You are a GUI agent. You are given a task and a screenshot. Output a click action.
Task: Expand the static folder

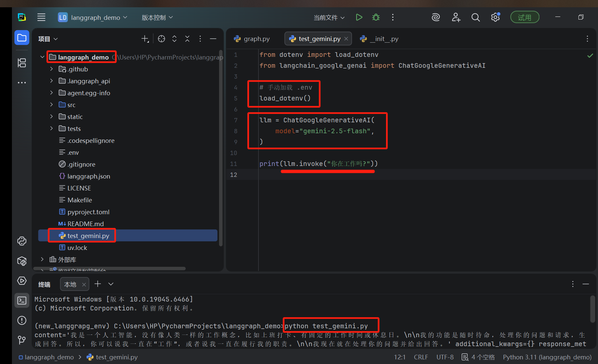tap(51, 117)
